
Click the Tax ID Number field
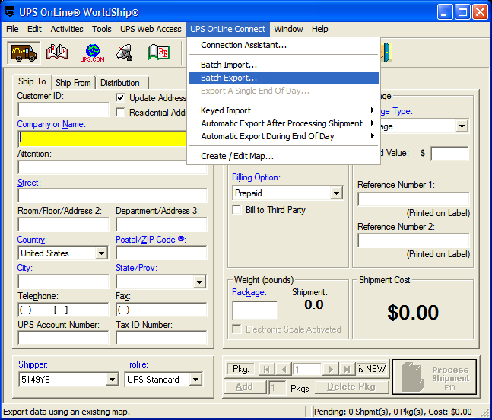pyautogui.click(x=161, y=338)
